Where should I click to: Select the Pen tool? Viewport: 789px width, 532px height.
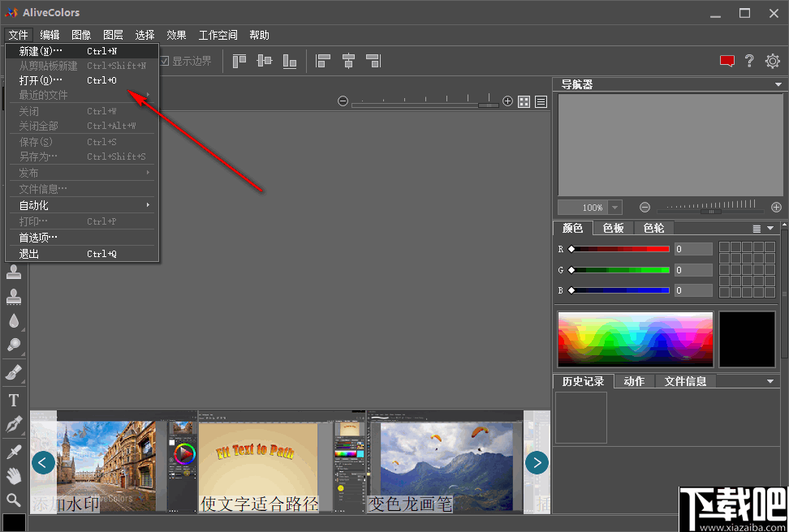(x=14, y=424)
